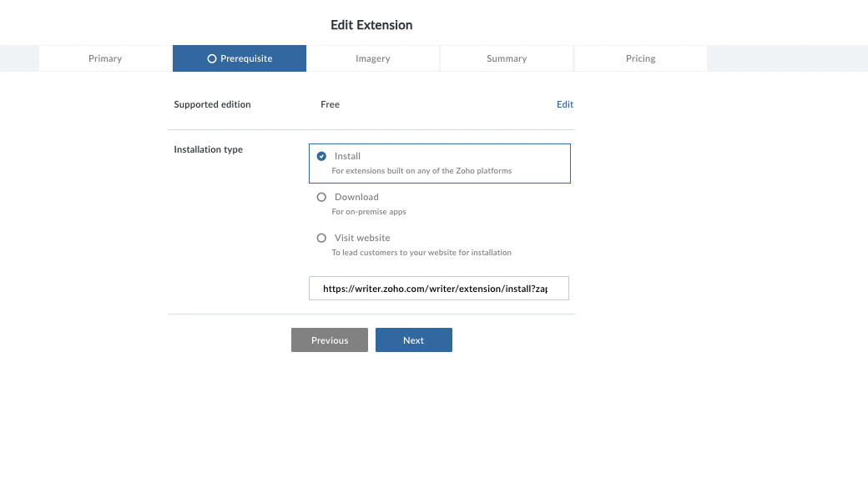
Task: Choose the Download installation type
Action: tap(322, 197)
